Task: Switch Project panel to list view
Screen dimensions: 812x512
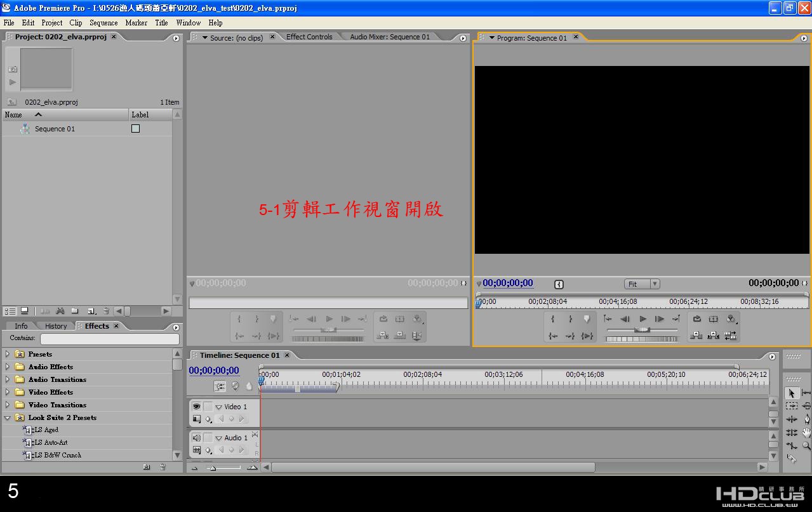Action: click(10, 311)
